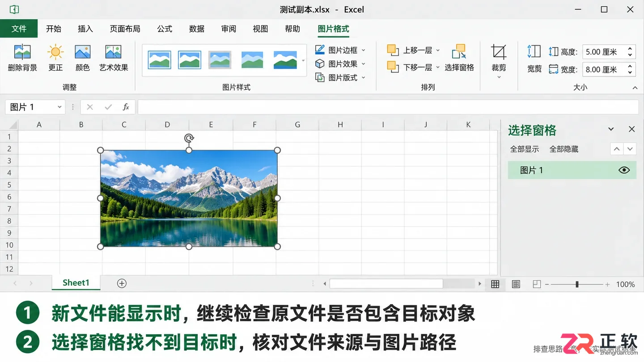
Task: Switch to Page Break Preview in status bar
Action: [537, 284]
